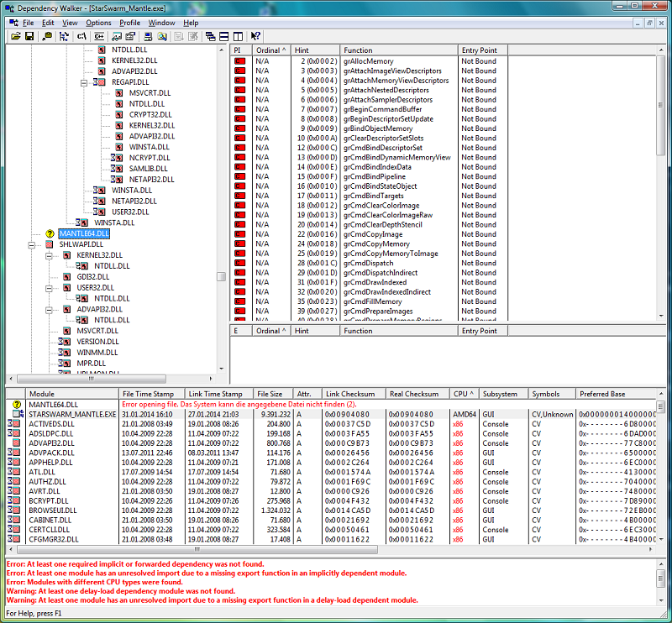
Task: Click question mark icon in MANTLE64.DLL module list row
Action: click(17, 405)
